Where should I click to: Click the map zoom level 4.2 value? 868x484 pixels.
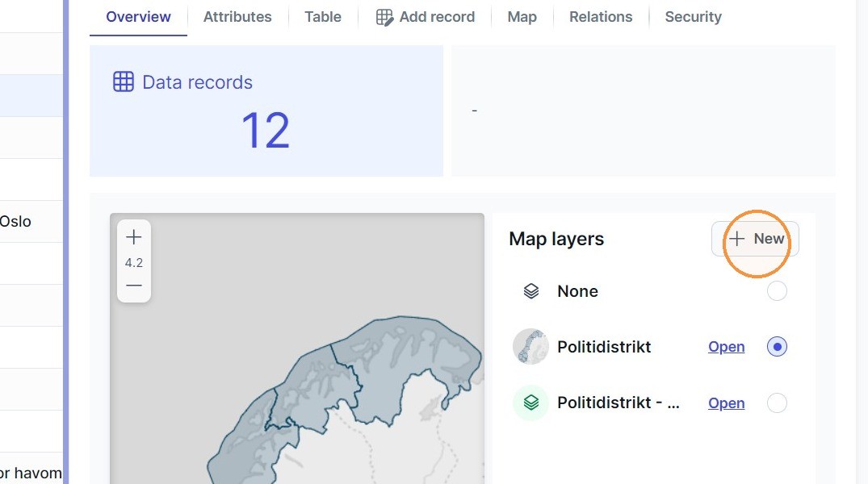pyautogui.click(x=133, y=263)
